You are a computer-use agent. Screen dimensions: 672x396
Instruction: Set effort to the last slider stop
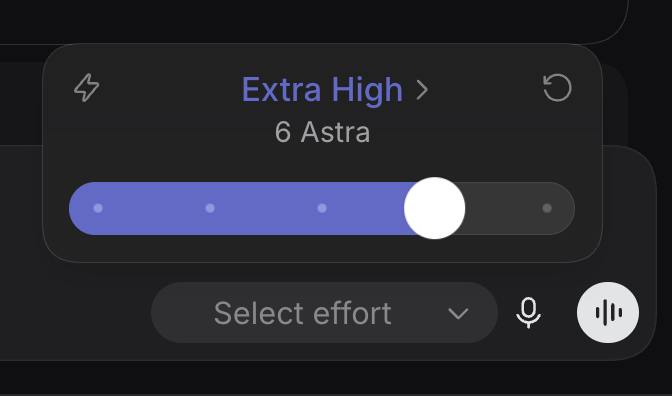tap(547, 208)
